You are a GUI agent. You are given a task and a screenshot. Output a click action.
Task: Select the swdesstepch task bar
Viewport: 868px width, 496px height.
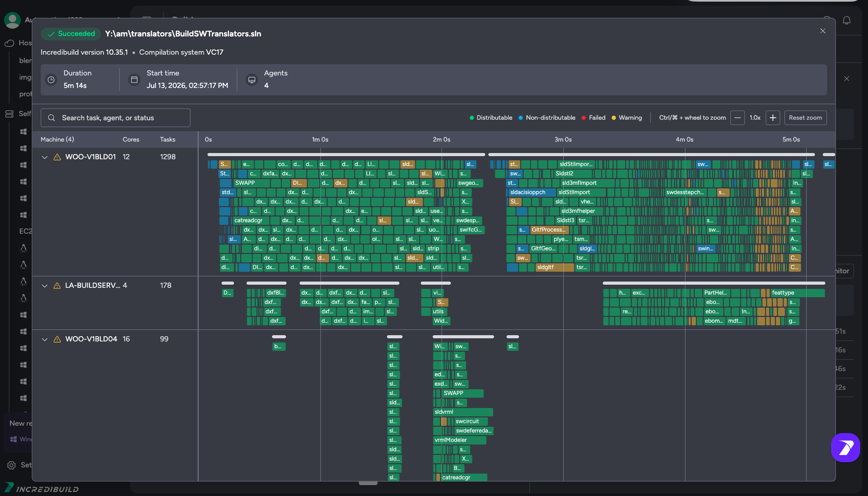pos(685,193)
